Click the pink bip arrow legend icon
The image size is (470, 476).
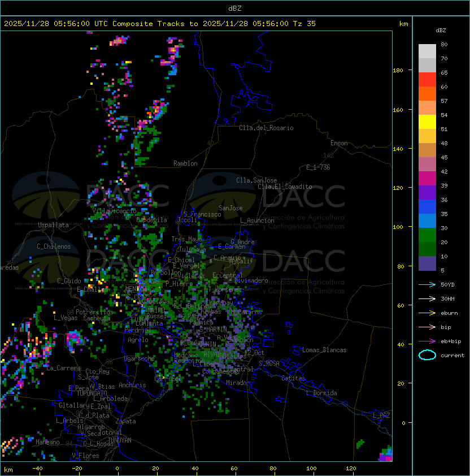427,327
